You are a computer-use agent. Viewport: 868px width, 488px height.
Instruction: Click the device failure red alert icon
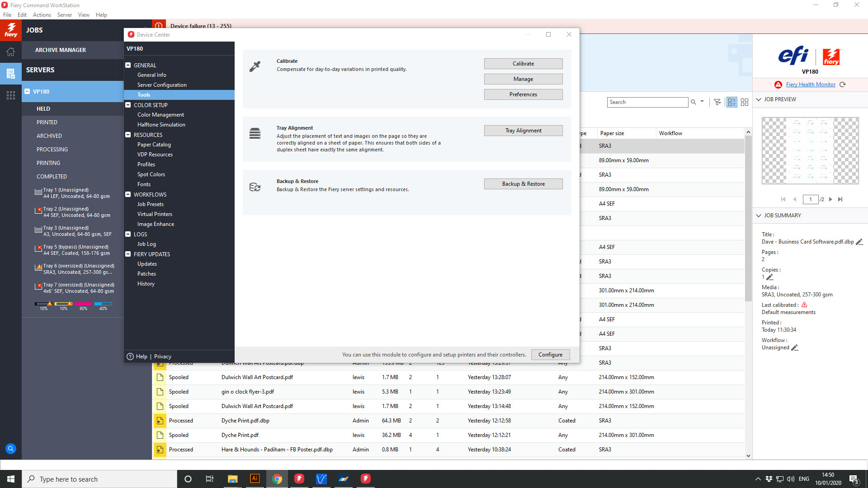(x=159, y=26)
